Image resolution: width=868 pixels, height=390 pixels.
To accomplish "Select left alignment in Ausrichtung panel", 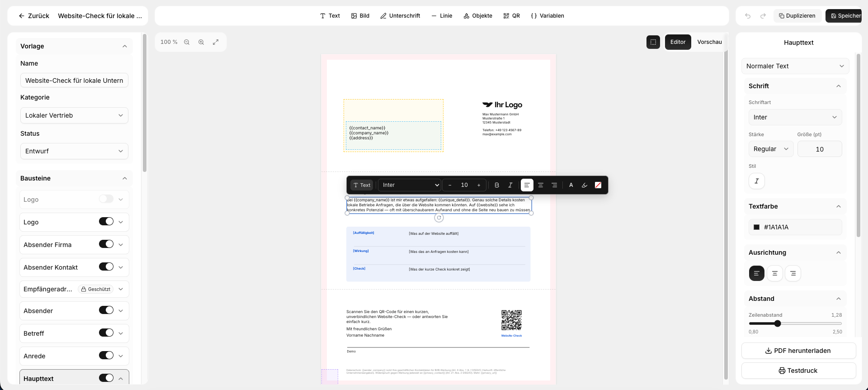I will [x=757, y=273].
